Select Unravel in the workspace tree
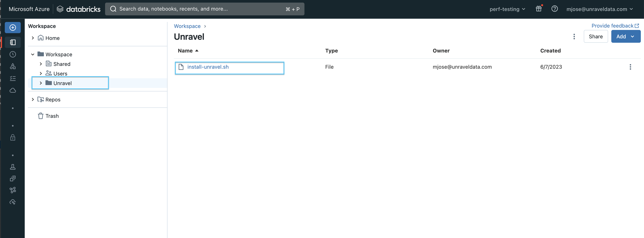 tap(62, 83)
